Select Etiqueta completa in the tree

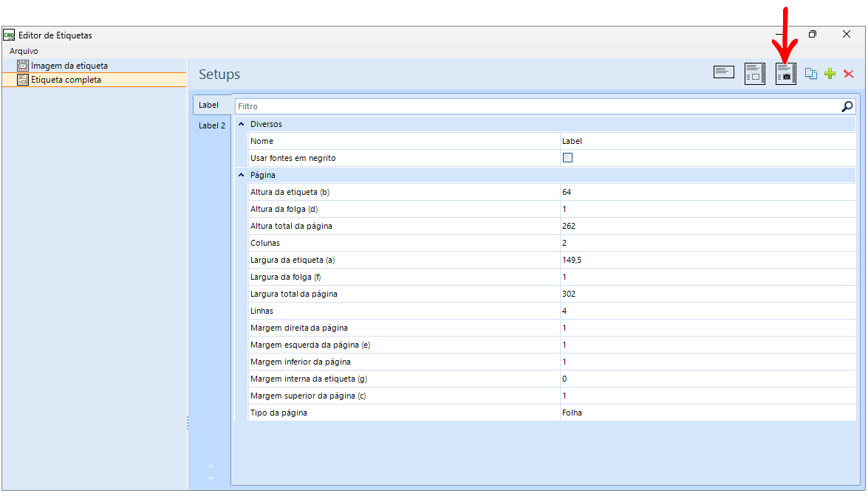66,80
